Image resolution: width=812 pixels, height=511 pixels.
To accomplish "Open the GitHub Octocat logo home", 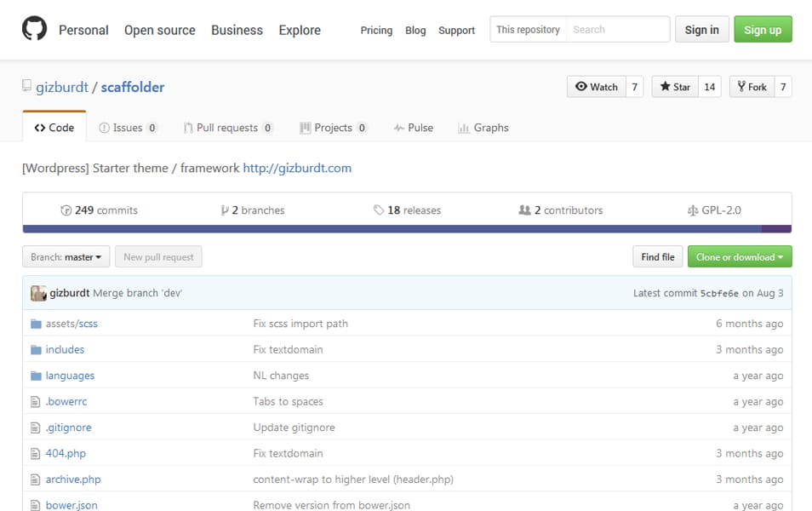I will (x=34, y=28).
